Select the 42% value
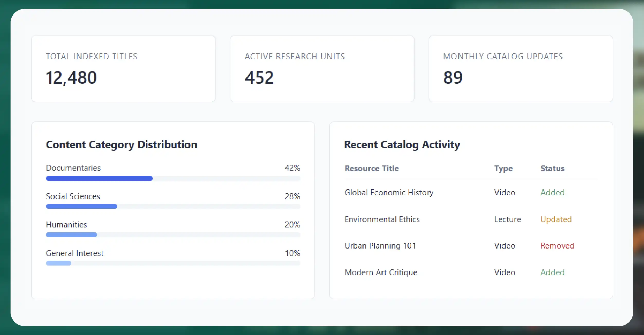Screen dimensions: 644x335 292,168
